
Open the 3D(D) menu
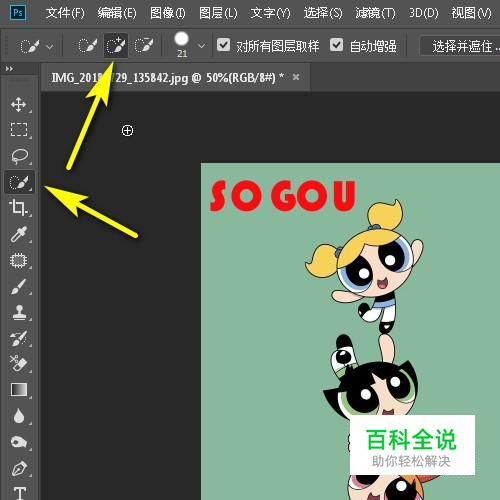(424, 13)
